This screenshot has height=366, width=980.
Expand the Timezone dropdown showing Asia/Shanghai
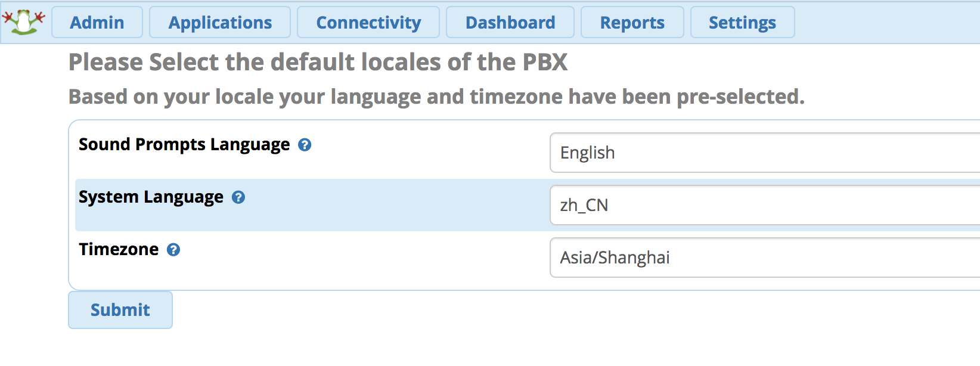coord(765,258)
